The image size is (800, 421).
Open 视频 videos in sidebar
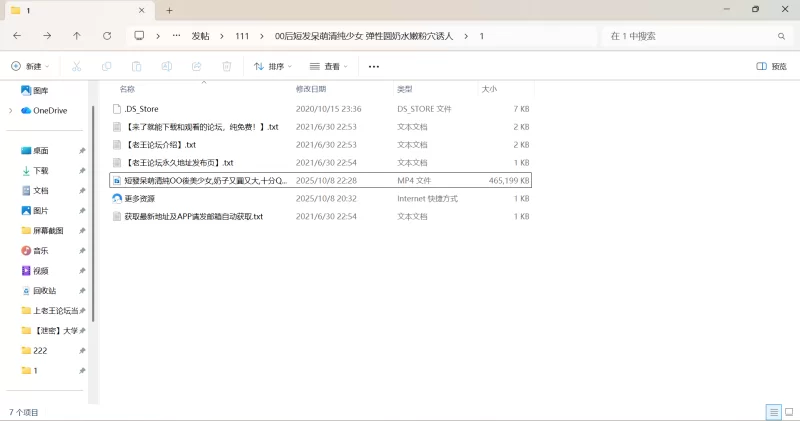tap(35, 270)
